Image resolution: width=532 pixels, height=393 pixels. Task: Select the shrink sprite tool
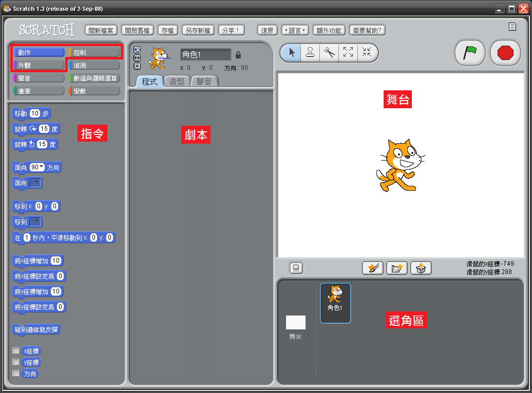click(367, 52)
